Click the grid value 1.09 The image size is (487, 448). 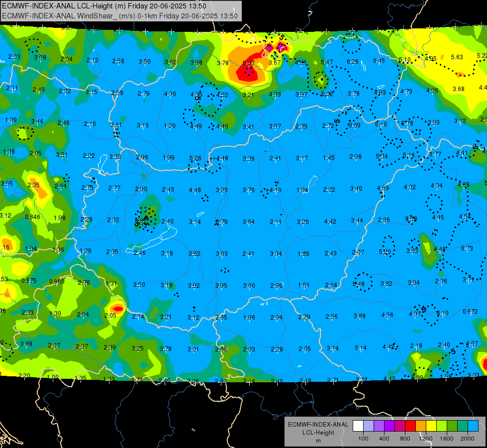[x=11, y=120]
